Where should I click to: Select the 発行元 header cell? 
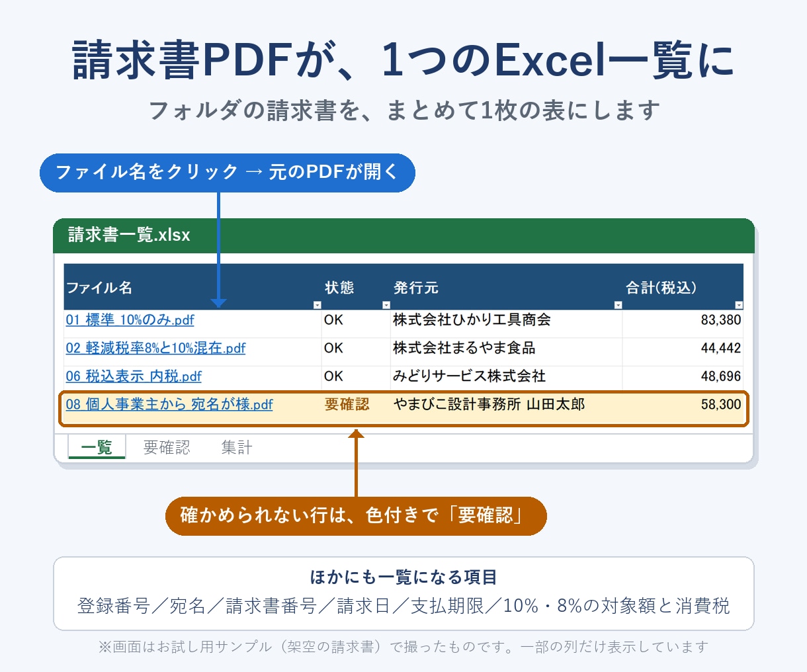[x=507, y=287]
